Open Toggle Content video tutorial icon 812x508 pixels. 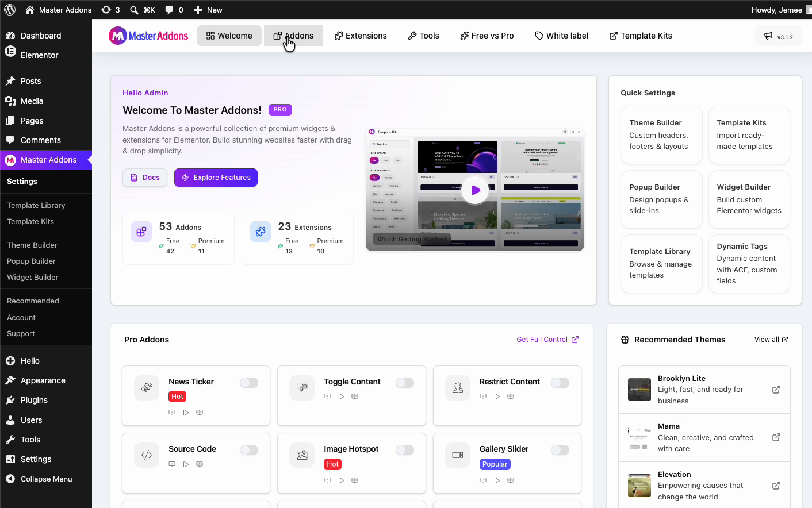pyautogui.click(x=341, y=397)
